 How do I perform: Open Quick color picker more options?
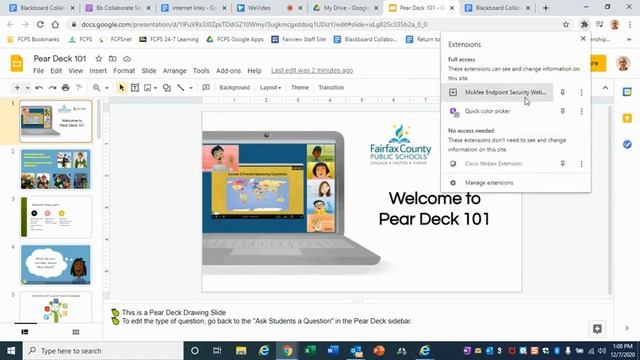pyautogui.click(x=582, y=111)
